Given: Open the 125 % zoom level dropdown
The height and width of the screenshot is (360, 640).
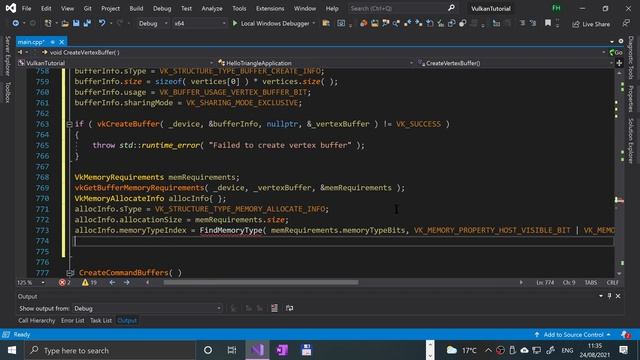Looking at the screenshot, I should (31, 282).
